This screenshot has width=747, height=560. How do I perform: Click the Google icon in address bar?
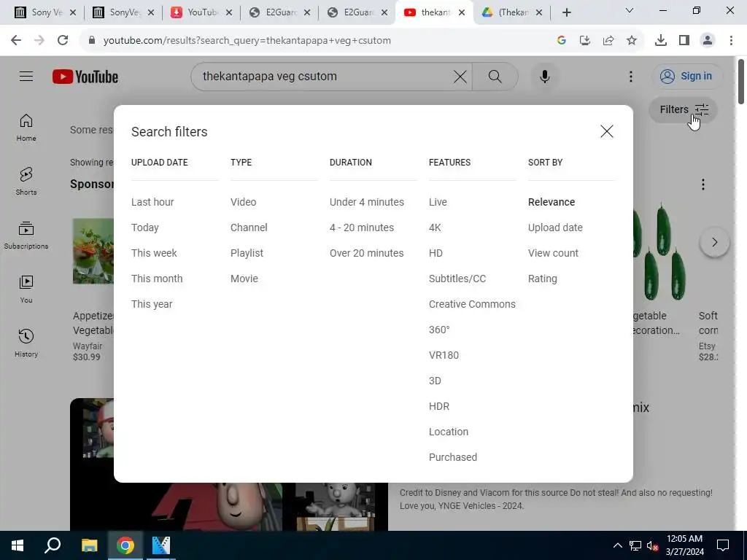561,41
